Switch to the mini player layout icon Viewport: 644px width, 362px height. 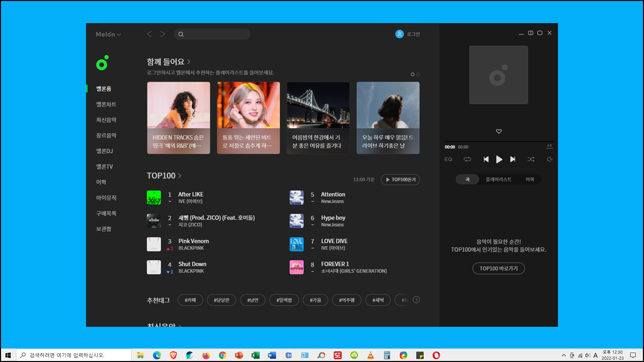[x=530, y=33]
